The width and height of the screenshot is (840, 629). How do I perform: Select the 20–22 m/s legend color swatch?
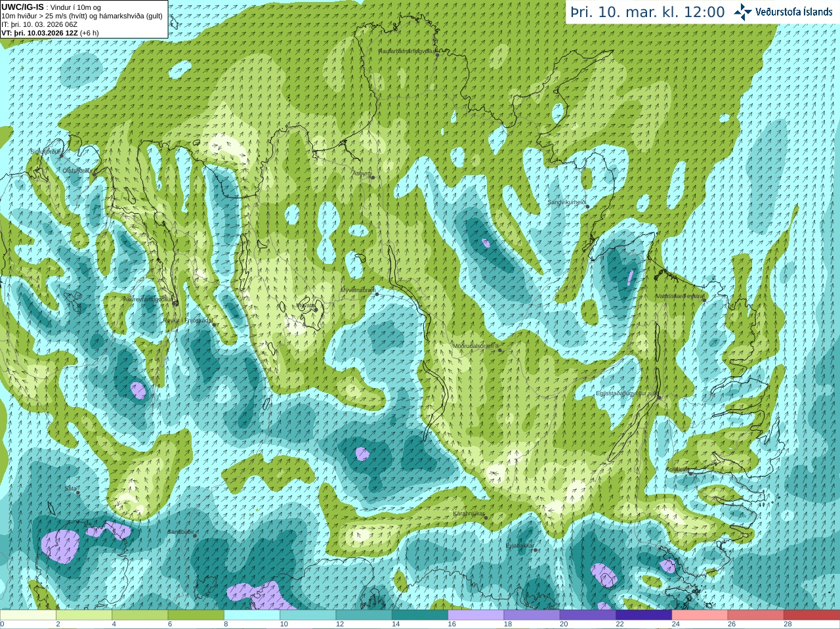(x=588, y=615)
